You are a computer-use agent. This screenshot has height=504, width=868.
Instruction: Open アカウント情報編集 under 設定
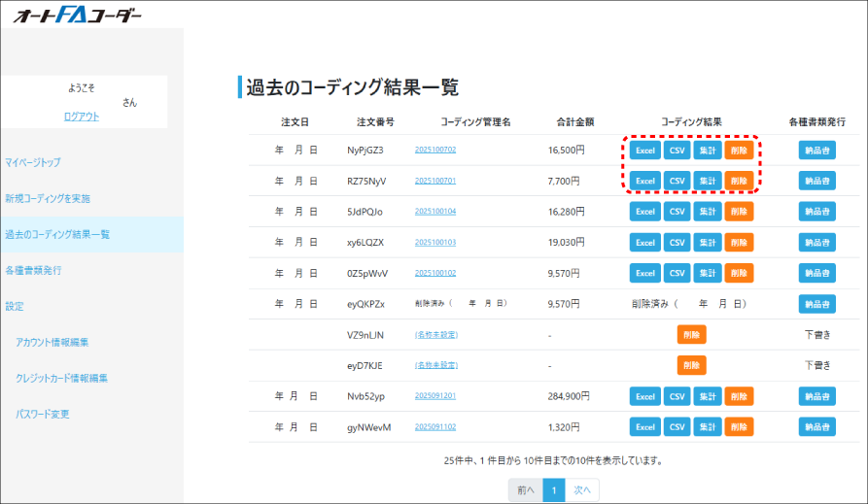(52, 342)
